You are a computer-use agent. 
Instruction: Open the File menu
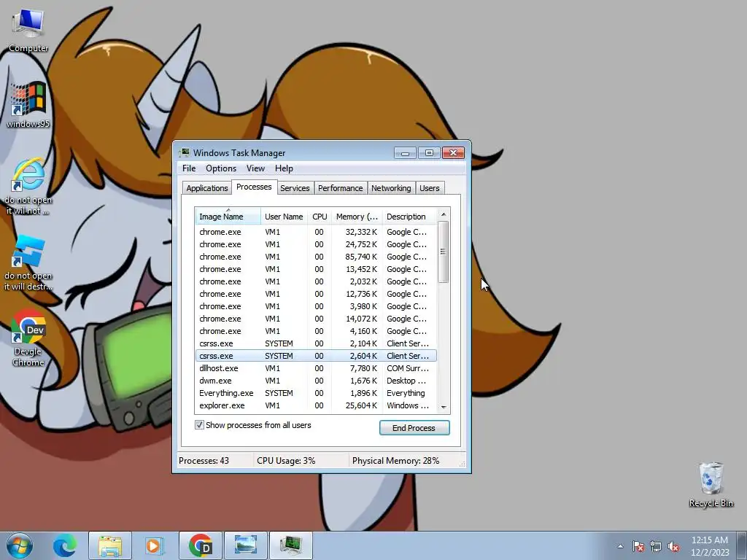(189, 168)
